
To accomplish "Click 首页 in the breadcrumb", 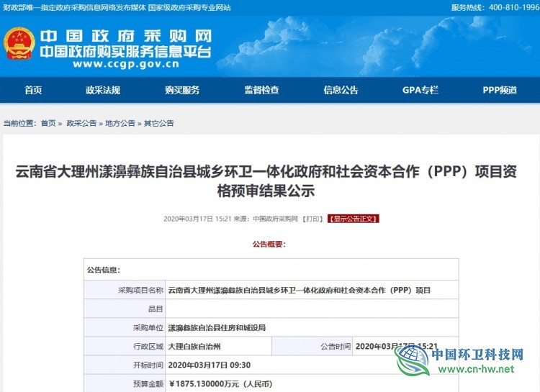I will (x=48, y=123).
